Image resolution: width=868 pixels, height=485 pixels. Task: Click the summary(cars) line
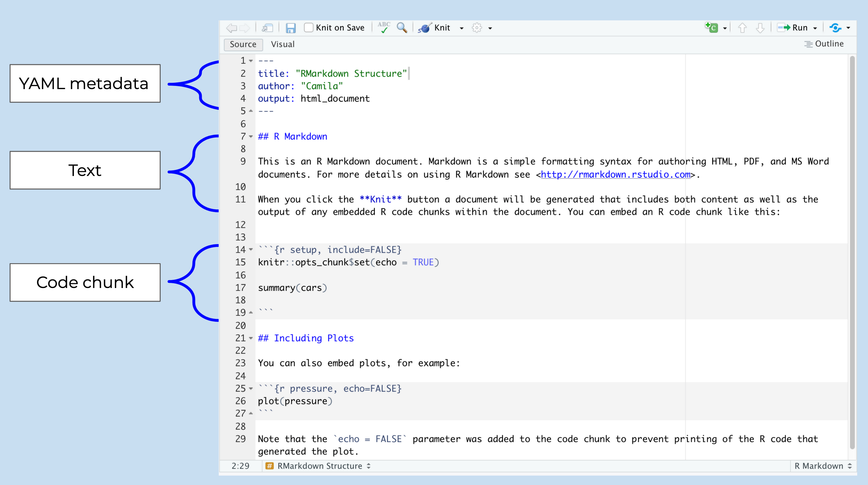tap(292, 288)
